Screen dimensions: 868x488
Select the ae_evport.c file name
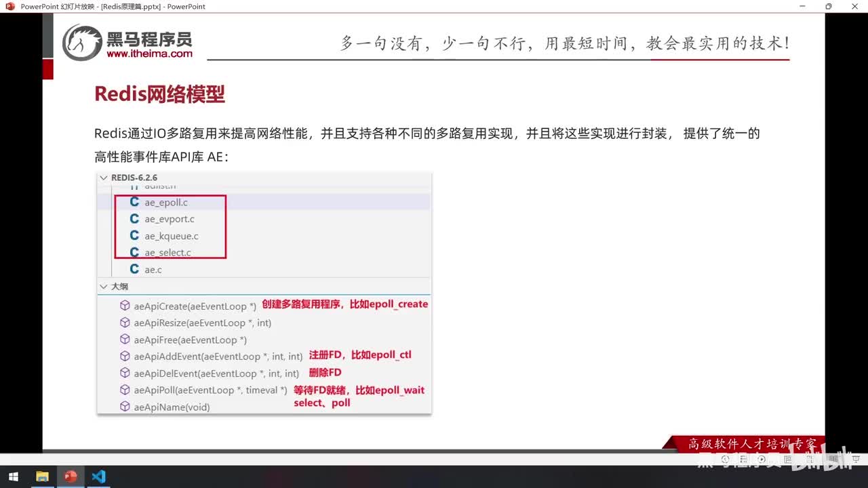[x=170, y=220]
